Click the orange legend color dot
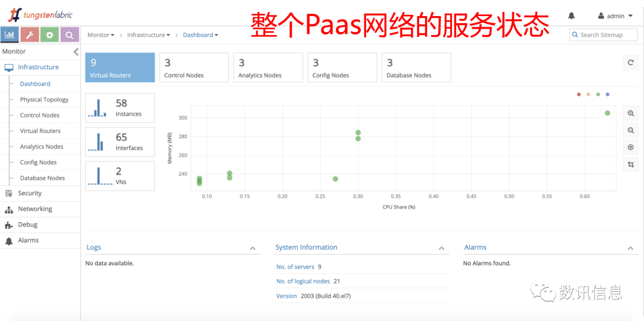Screen dimensions: 644x321 [588, 95]
